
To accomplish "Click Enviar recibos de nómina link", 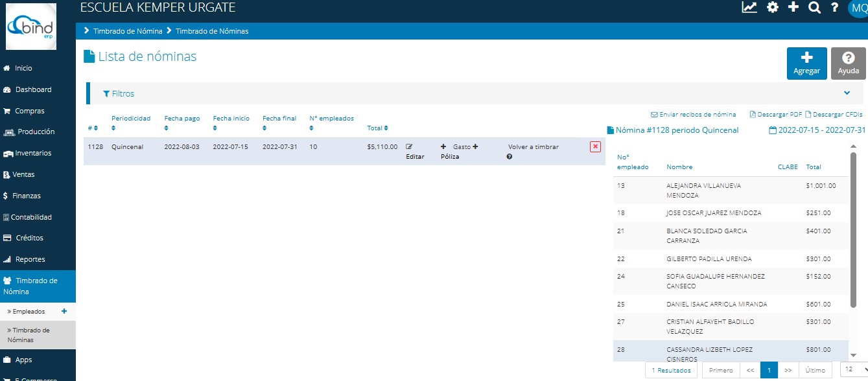I will (693, 115).
